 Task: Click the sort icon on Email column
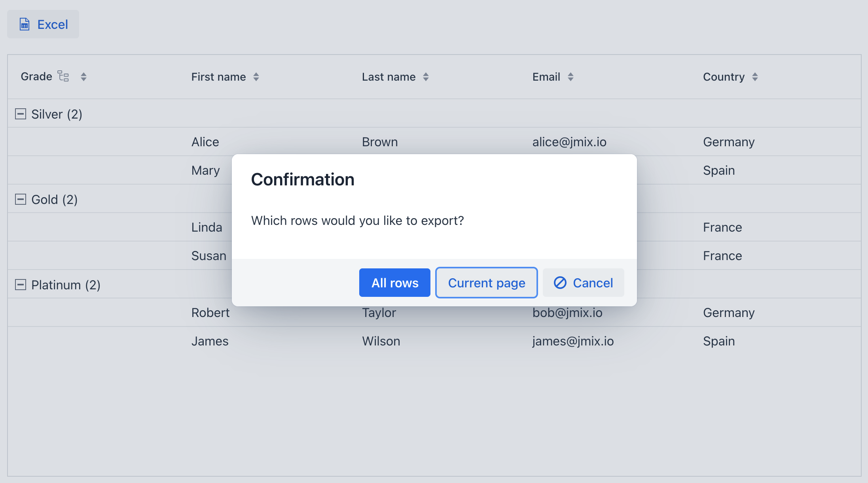[570, 77]
